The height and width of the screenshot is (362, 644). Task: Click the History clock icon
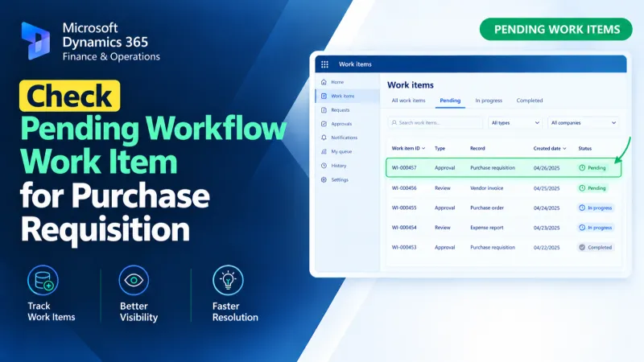coord(324,166)
